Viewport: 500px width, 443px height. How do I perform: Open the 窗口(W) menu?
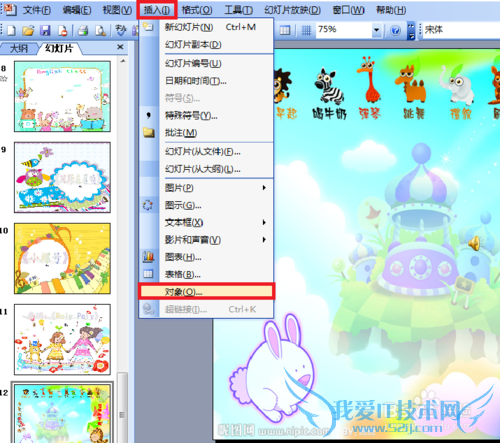click(x=348, y=10)
